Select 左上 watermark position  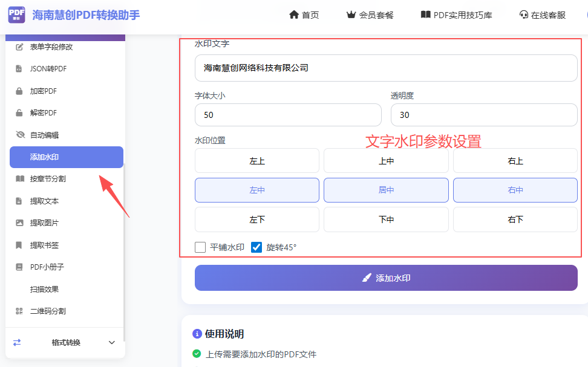[x=257, y=161]
